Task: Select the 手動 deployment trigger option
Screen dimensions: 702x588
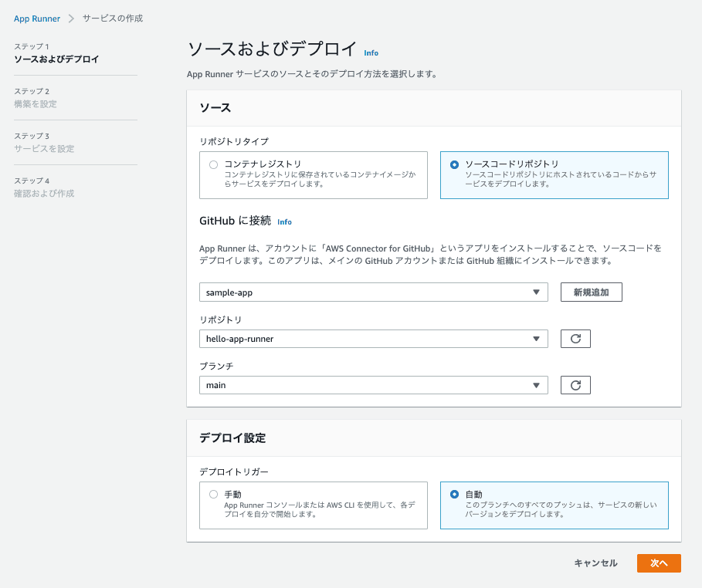Action: point(212,495)
